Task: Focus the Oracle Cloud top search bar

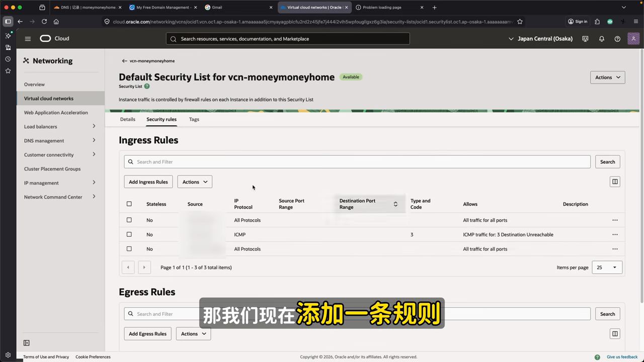Action: tap(288, 39)
